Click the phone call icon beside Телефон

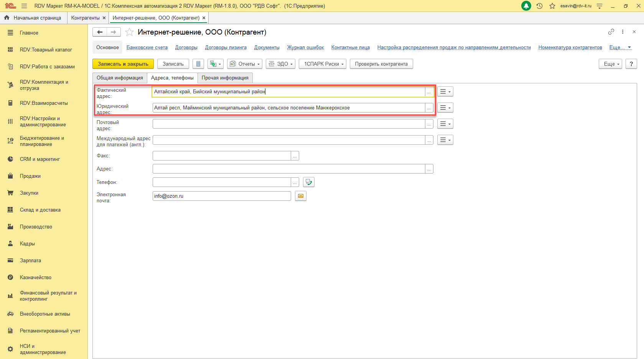click(x=308, y=182)
